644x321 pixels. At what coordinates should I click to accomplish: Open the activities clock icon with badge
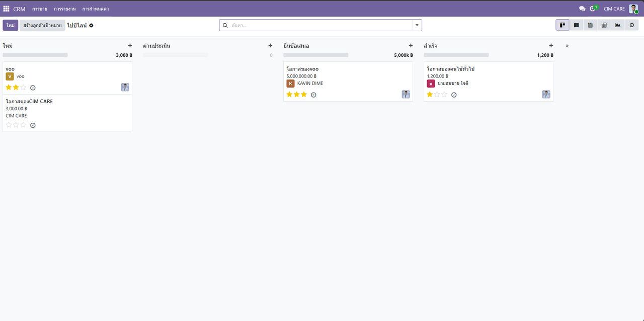(594, 9)
